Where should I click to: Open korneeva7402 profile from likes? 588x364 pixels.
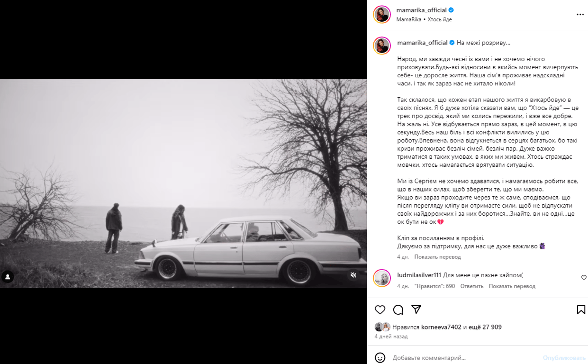click(441, 327)
